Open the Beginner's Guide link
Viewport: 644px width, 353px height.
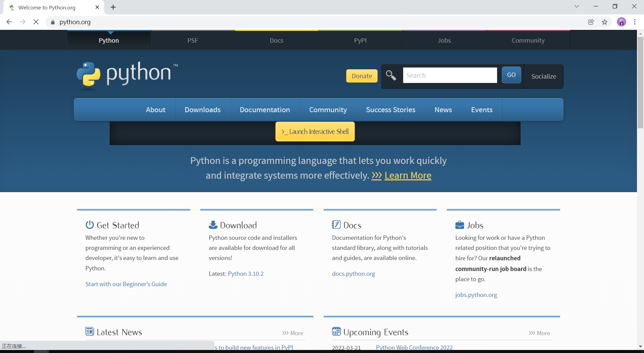tap(126, 284)
